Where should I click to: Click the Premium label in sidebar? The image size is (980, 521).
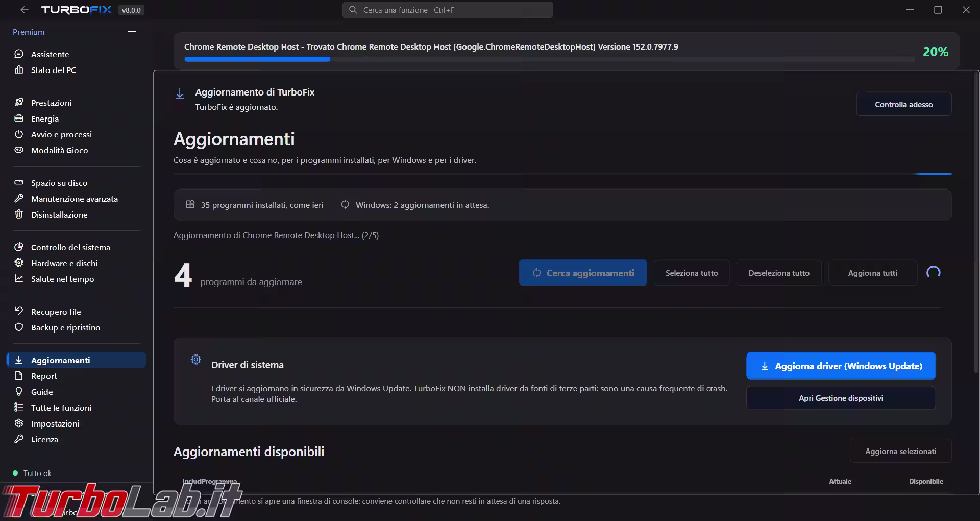point(29,32)
